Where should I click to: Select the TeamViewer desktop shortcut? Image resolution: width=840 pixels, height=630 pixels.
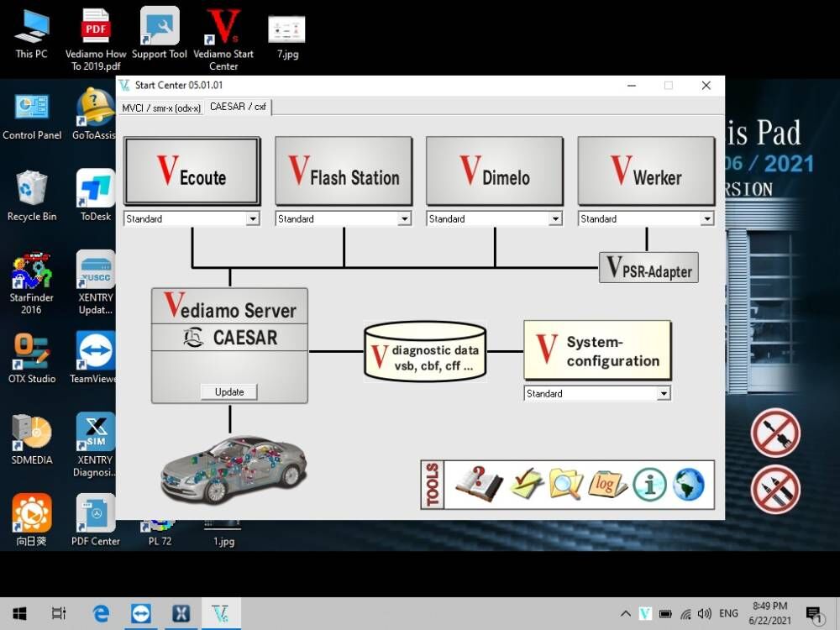click(94, 358)
